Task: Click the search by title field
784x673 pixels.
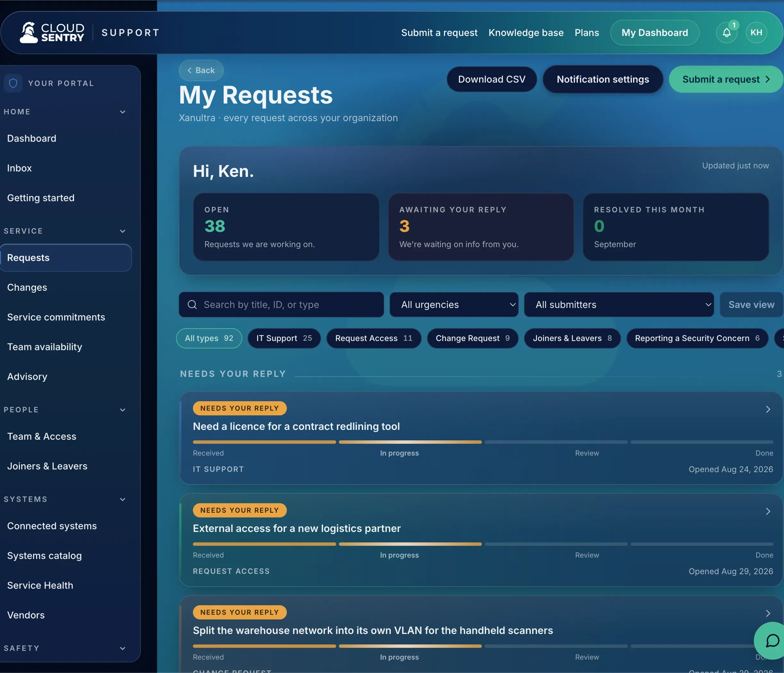Action: [281, 304]
